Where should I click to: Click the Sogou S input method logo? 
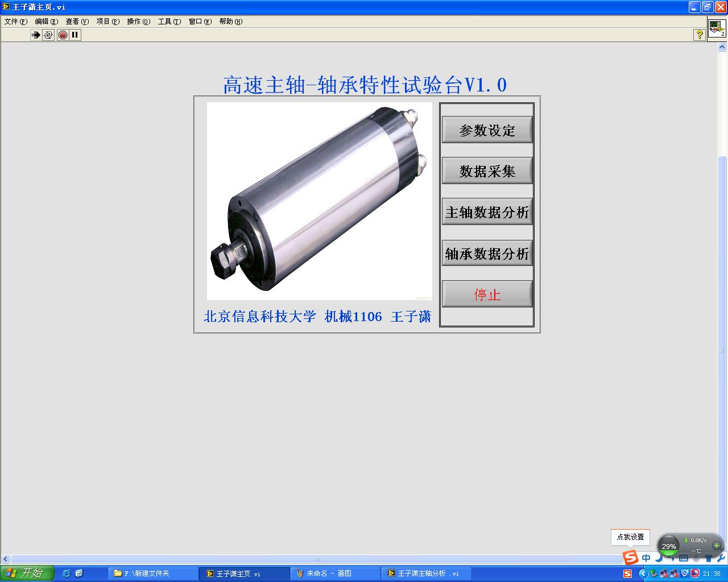[x=631, y=557]
